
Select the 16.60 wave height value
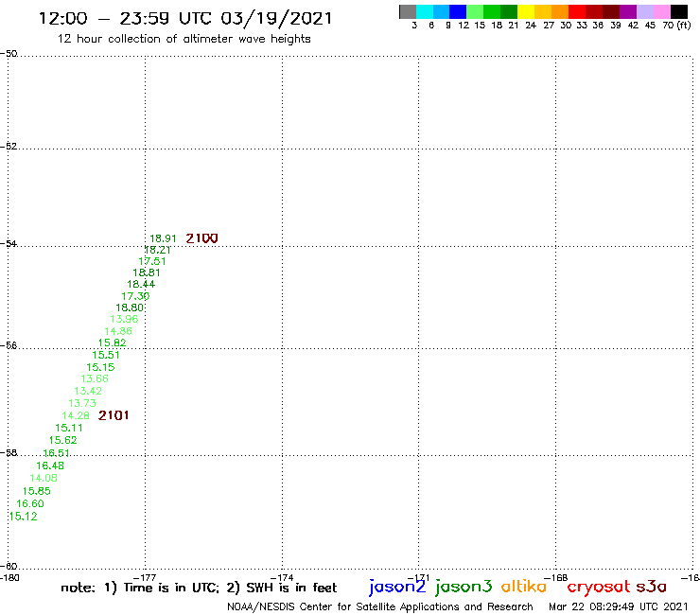30,503
